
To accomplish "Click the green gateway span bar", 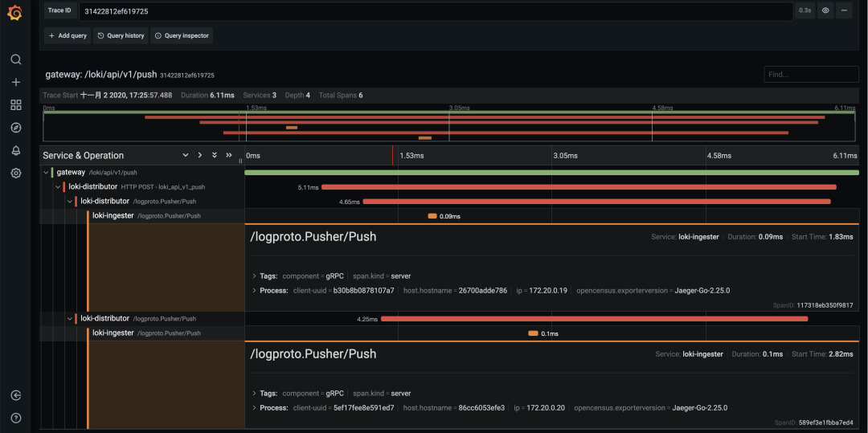I will pyautogui.click(x=551, y=173).
